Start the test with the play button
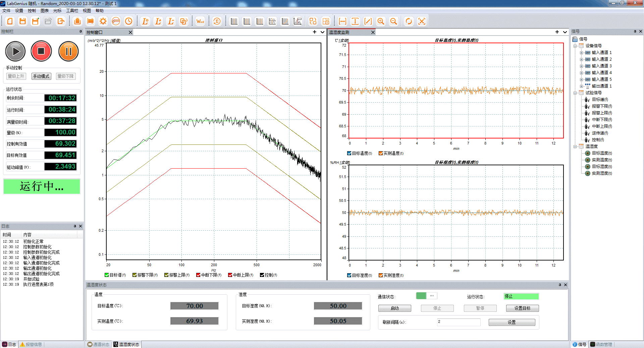This screenshot has width=644, height=348. point(15,51)
